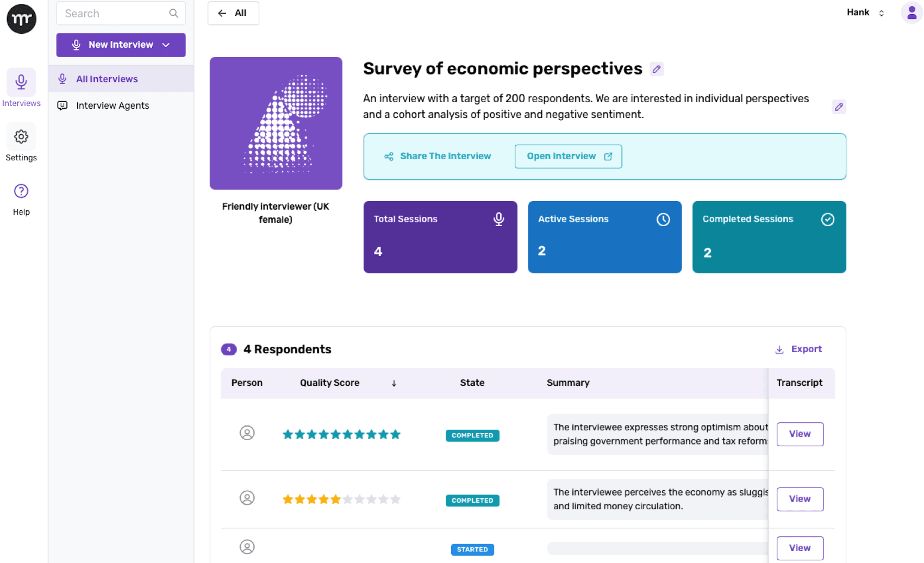
Task: Go back using the All button
Action: (x=233, y=13)
